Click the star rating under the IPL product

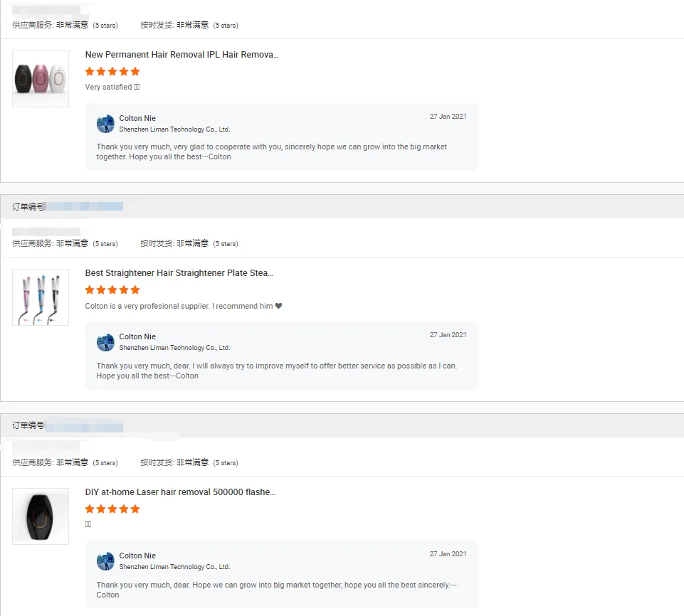(x=112, y=71)
